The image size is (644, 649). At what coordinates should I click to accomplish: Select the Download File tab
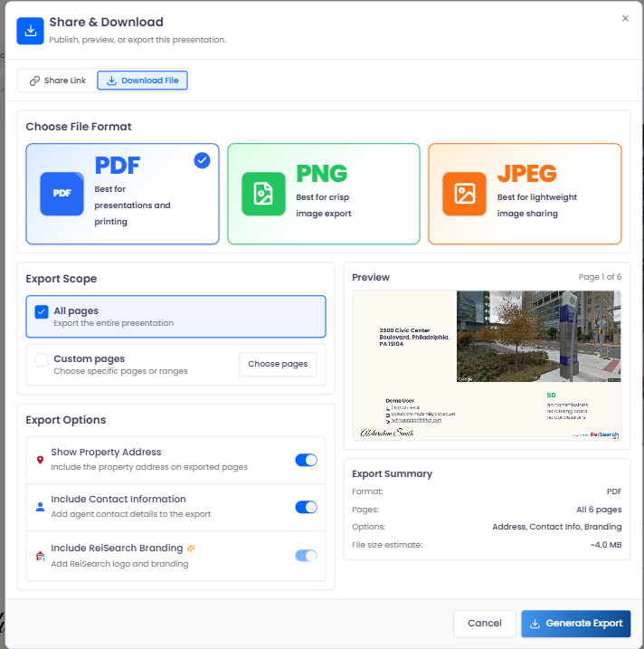(142, 81)
